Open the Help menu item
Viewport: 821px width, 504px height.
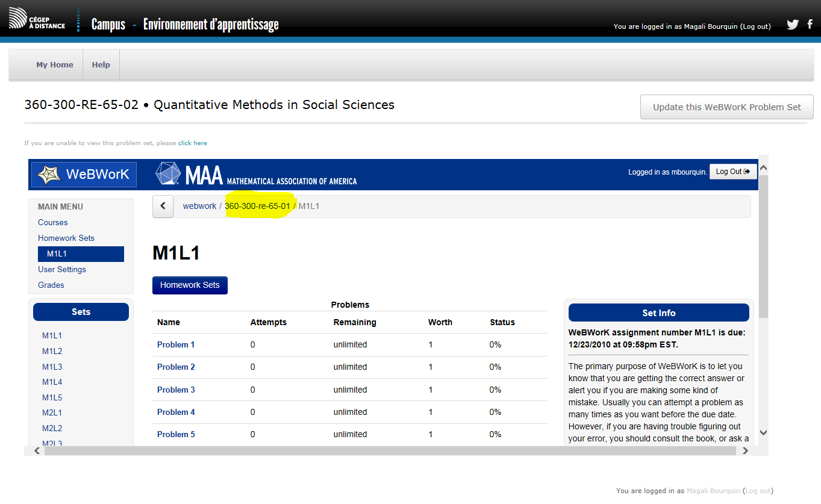pyautogui.click(x=101, y=65)
